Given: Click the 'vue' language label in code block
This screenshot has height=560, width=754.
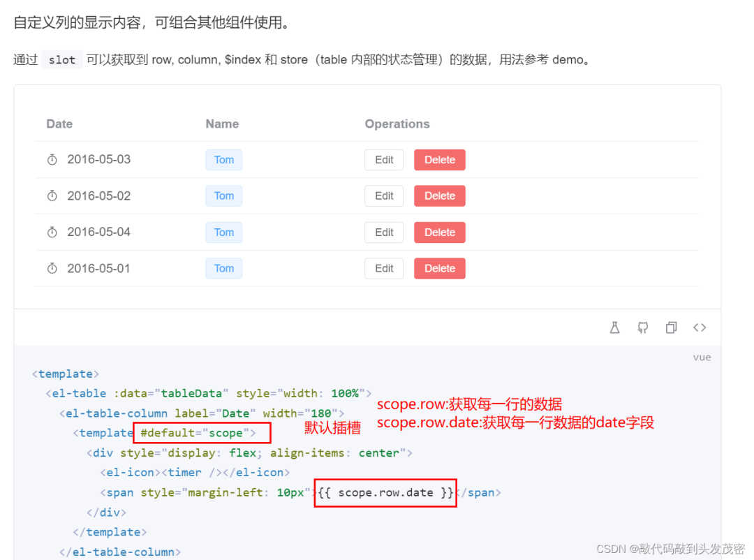Looking at the screenshot, I should [x=702, y=357].
